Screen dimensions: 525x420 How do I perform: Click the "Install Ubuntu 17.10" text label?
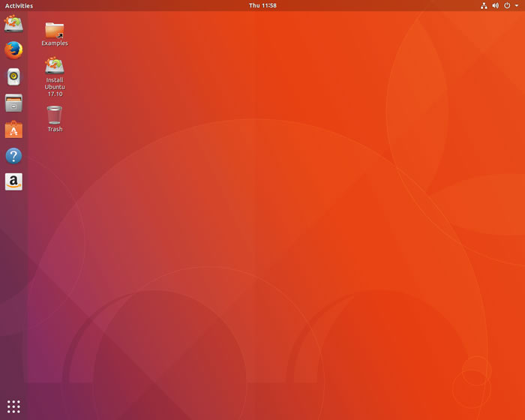(55, 87)
